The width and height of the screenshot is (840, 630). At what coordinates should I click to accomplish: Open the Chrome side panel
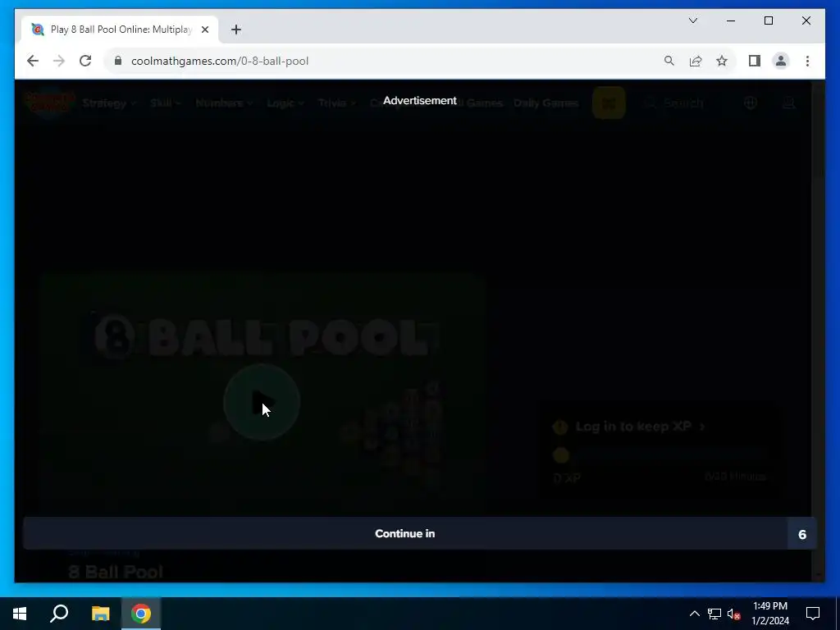coord(755,61)
